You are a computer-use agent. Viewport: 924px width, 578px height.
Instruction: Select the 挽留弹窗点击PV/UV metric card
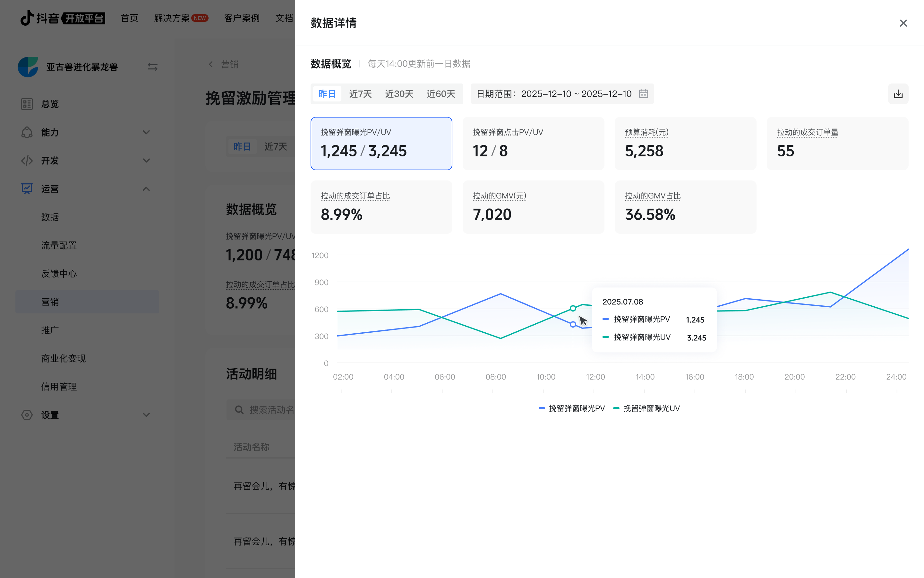pos(533,143)
